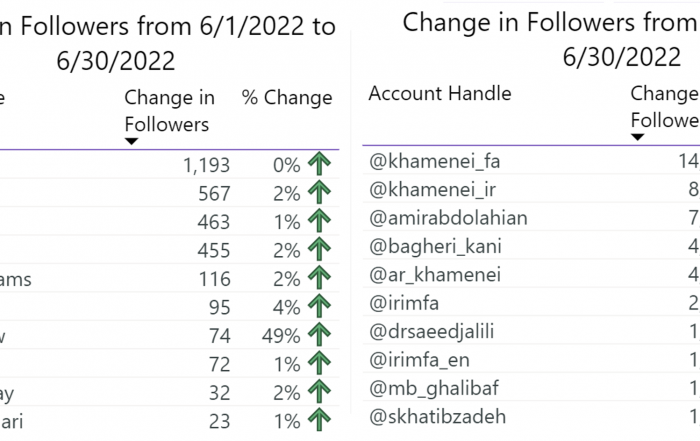Toggle sort arrow under left Change in Followers
The image size is (700, 441).
coord(131,141)
